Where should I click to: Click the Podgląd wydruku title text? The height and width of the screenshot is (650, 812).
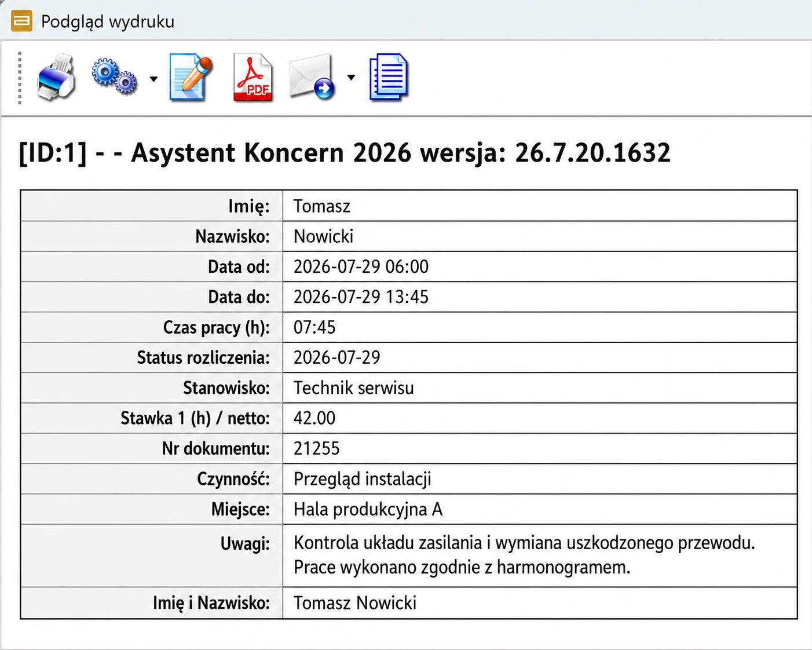click(x=108, y=22)
